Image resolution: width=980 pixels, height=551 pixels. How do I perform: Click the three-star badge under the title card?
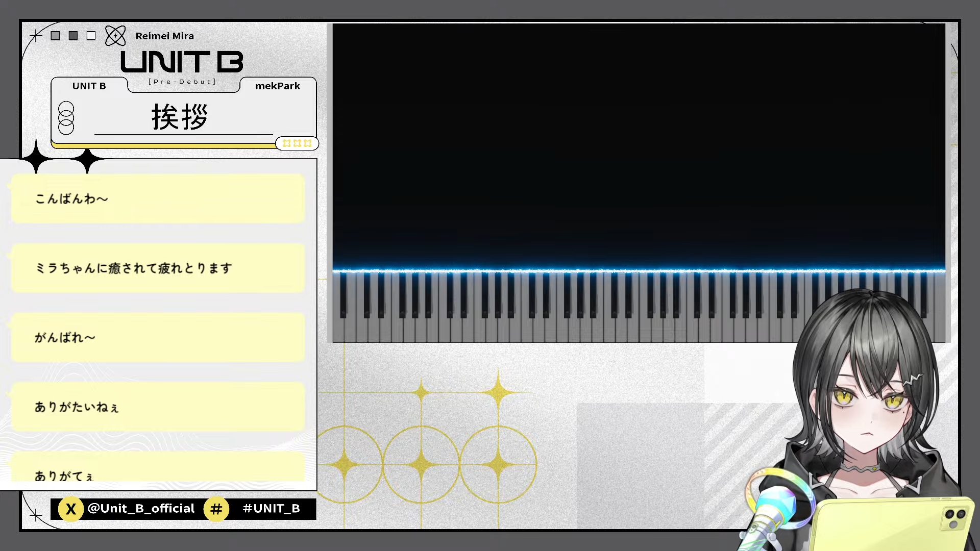pyautogui.click(x=297, y=143)
